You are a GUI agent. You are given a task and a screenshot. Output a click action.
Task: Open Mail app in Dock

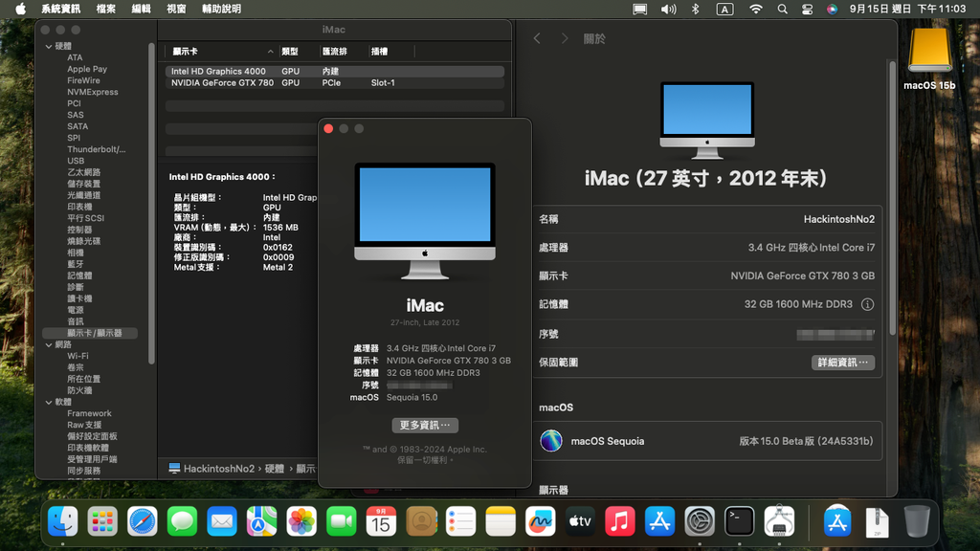[x=222, y=521]
